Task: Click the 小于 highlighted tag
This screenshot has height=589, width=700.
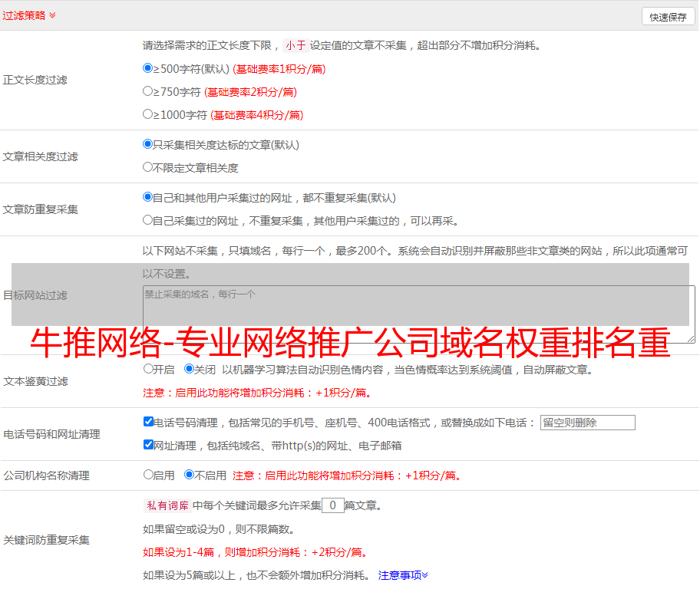Action: tap(296, 45)
